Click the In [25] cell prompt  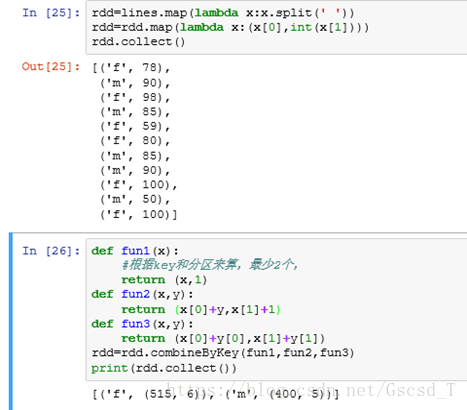[x=51, y=13]
